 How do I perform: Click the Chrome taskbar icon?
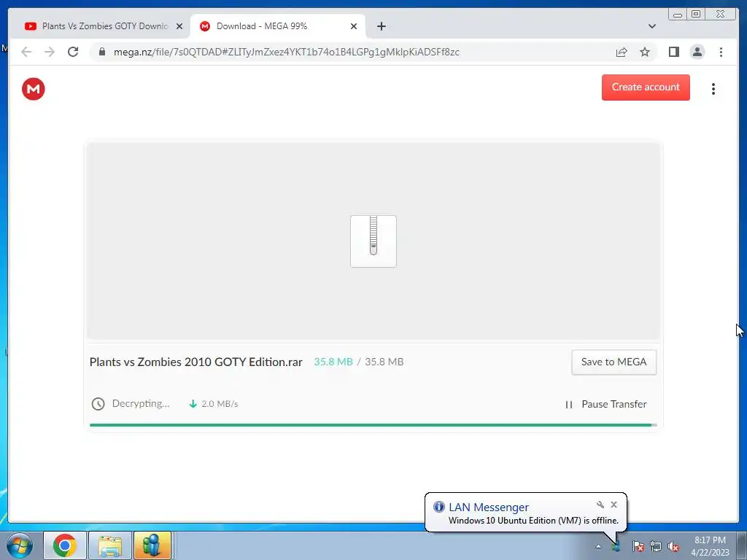point(65,545)
